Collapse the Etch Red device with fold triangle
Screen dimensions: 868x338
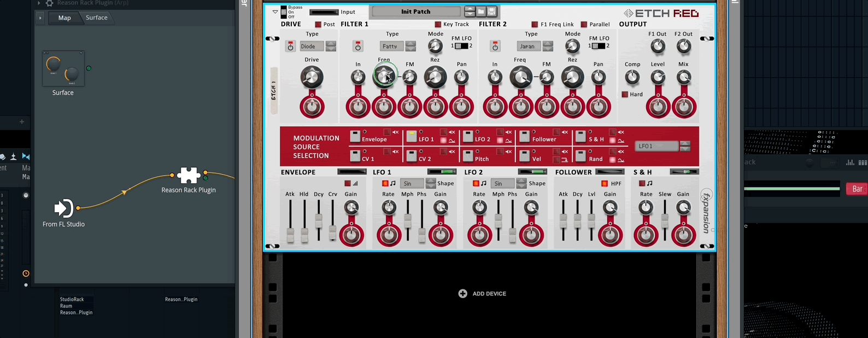pyautogui.click(x=275, y=11)
